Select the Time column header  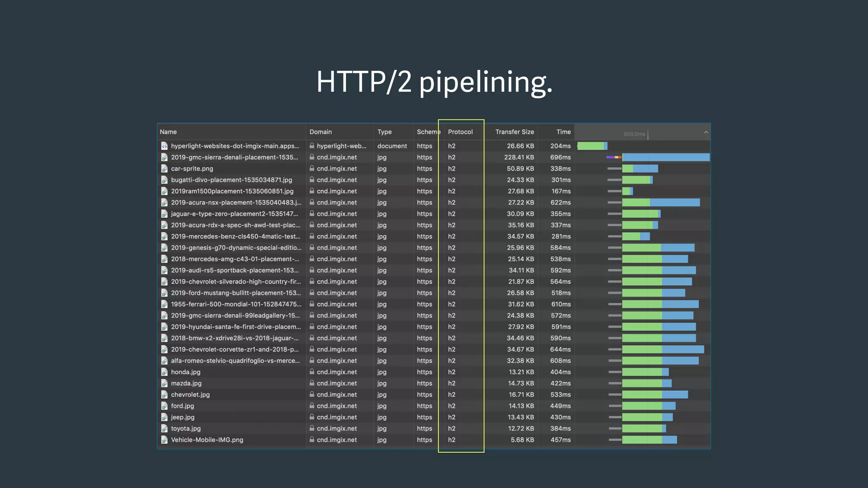tap(563, 132)
